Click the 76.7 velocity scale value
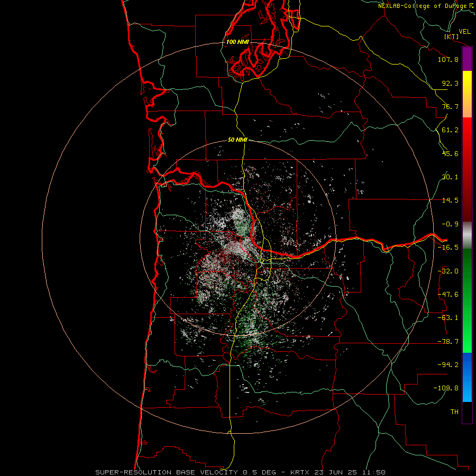This screenshot has width=476, height=476. coord(450,106)
